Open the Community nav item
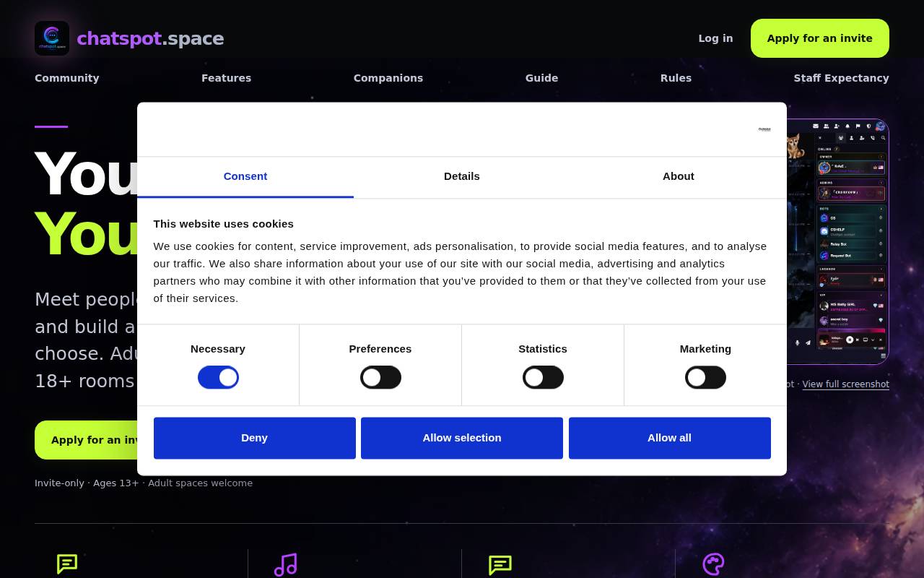 67,78
